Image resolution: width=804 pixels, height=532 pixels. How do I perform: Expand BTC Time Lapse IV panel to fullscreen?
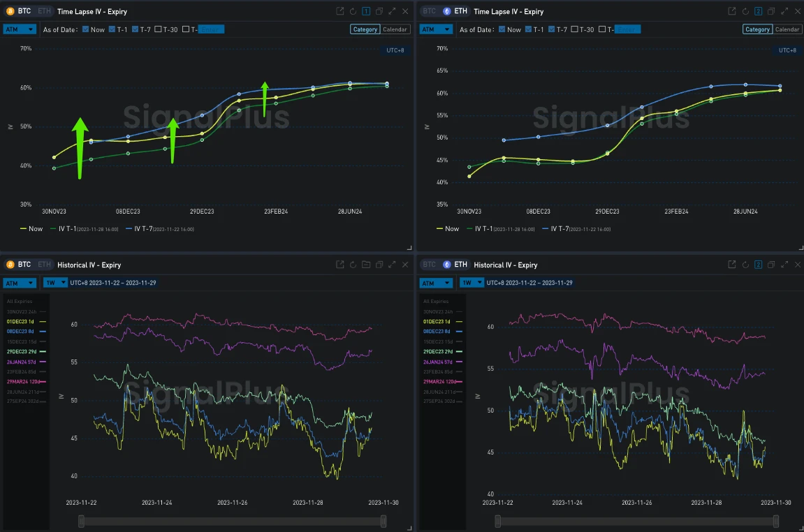click(x=392, y=11)
